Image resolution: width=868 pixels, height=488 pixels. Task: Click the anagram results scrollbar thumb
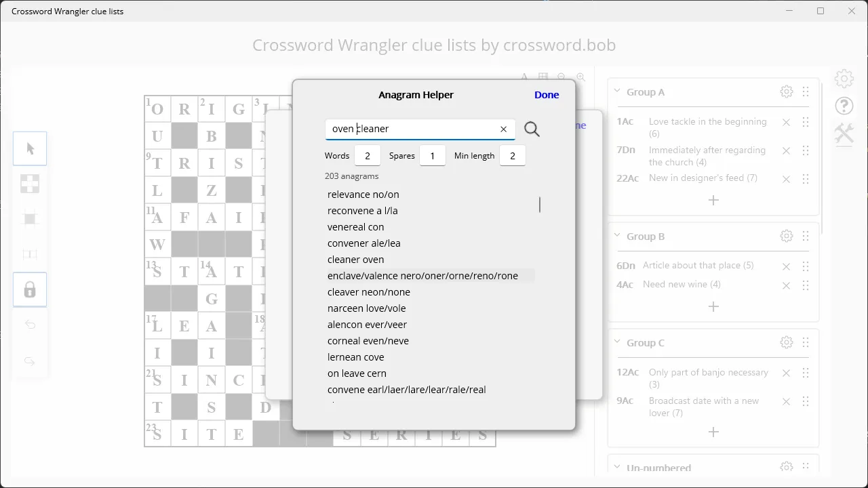pyautogui.click(x=540, y=205)
